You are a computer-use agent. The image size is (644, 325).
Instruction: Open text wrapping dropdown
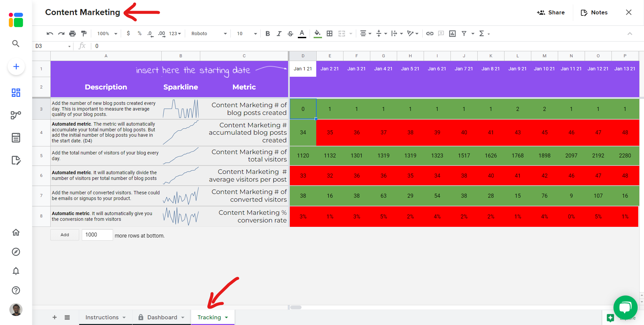[397, 34]
